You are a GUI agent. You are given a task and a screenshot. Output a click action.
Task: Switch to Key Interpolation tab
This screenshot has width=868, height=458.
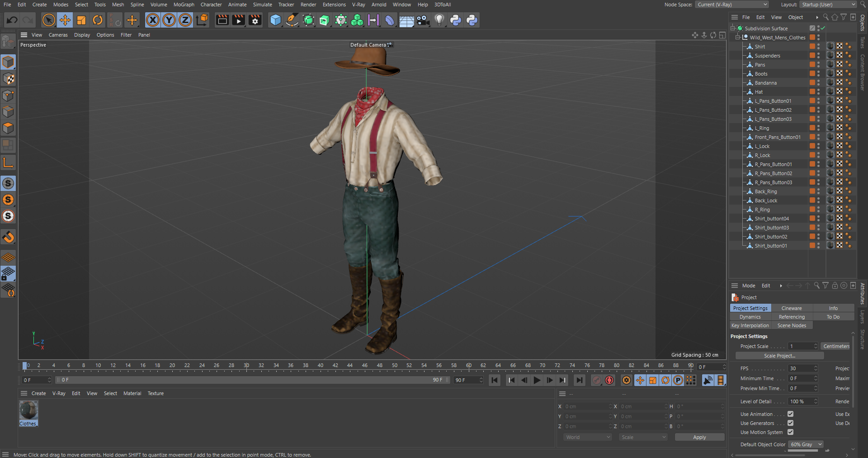[750, 325]
